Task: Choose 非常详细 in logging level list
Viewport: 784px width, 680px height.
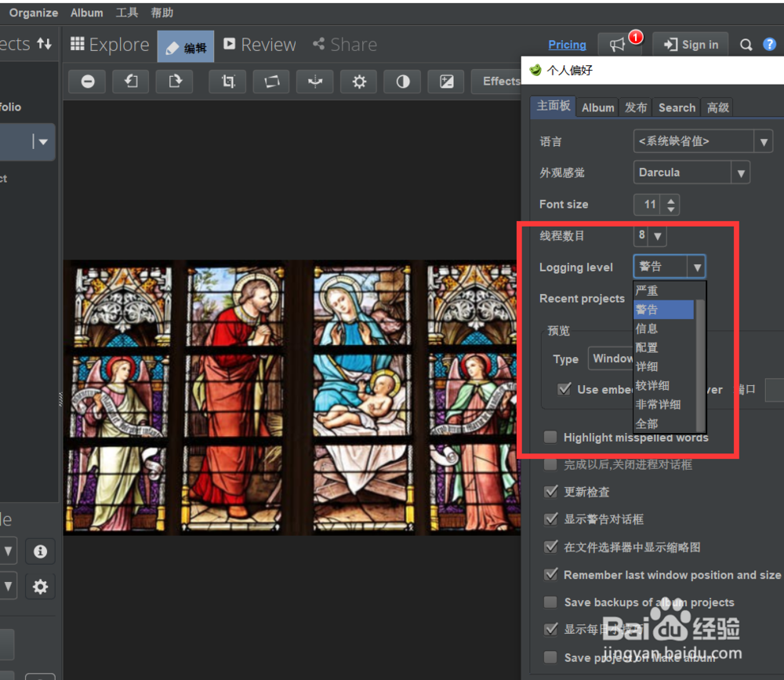Action: 664,404
